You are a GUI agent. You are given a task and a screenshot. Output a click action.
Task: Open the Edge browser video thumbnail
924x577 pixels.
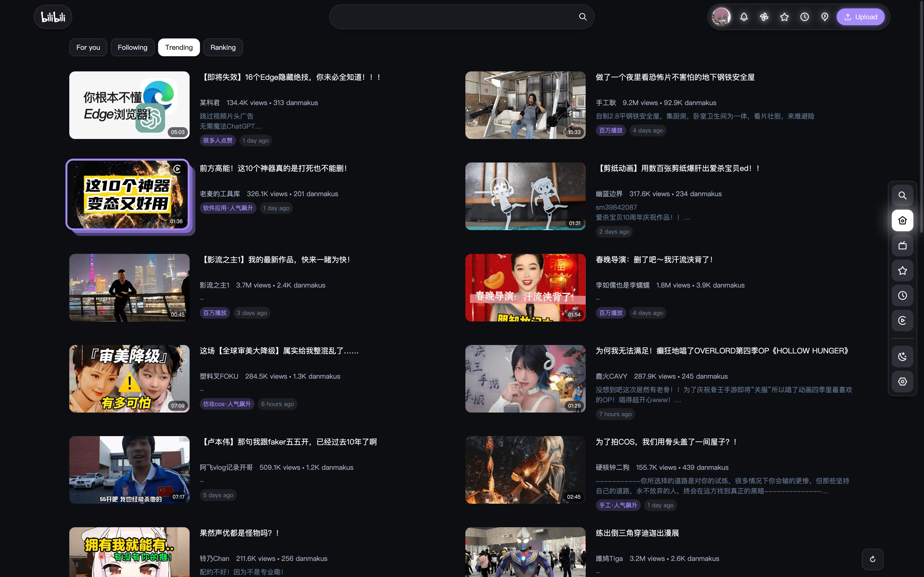point(129,105)
